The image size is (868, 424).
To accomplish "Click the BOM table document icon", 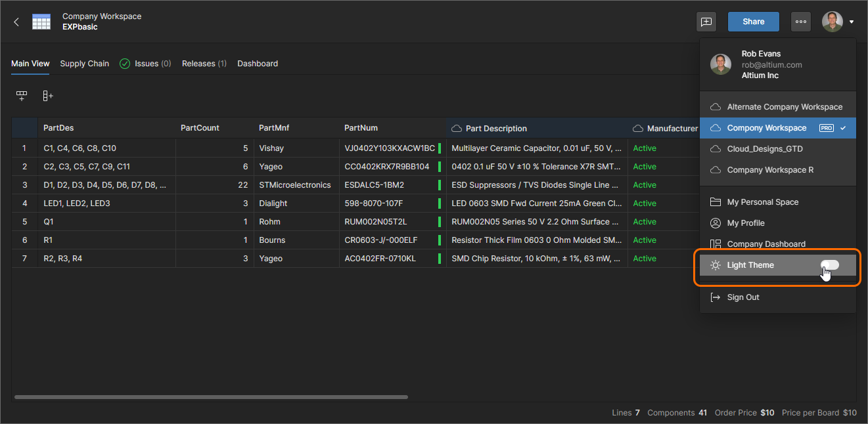I will (41, 22).
